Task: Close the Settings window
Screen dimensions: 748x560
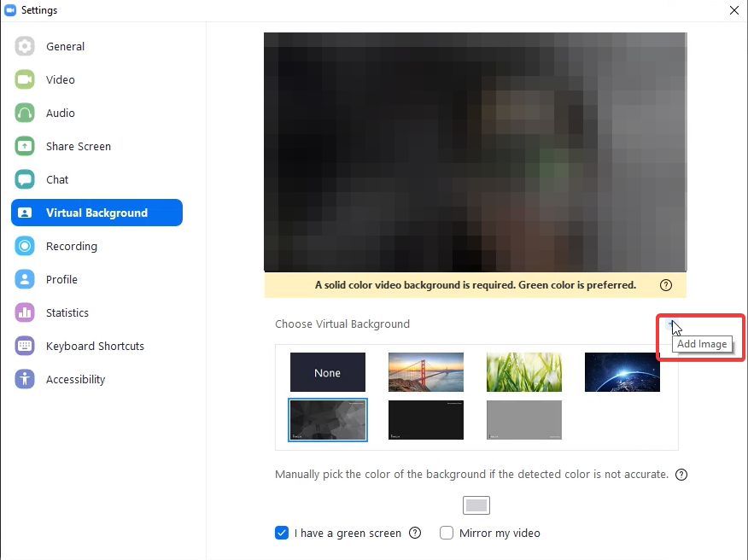Action: point(734,10)
